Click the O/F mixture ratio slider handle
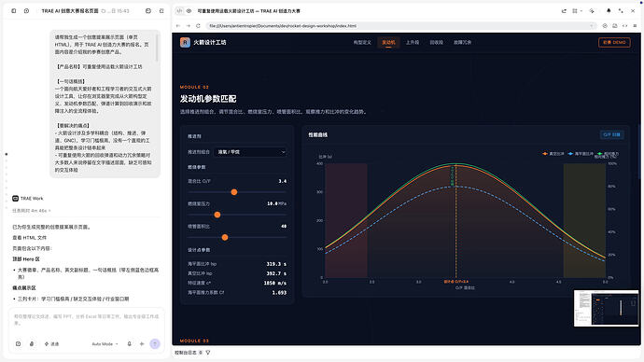This screenshot has width=644, height=362. (x=234, y=192)
